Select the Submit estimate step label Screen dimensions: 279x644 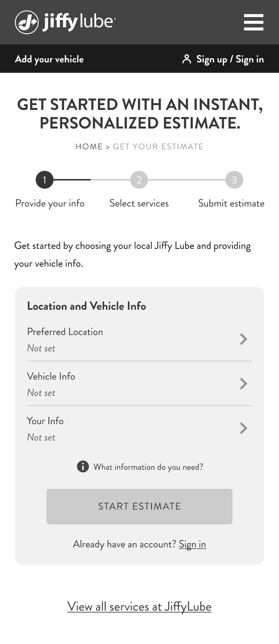pyautogui.click(x=231, y=203)
